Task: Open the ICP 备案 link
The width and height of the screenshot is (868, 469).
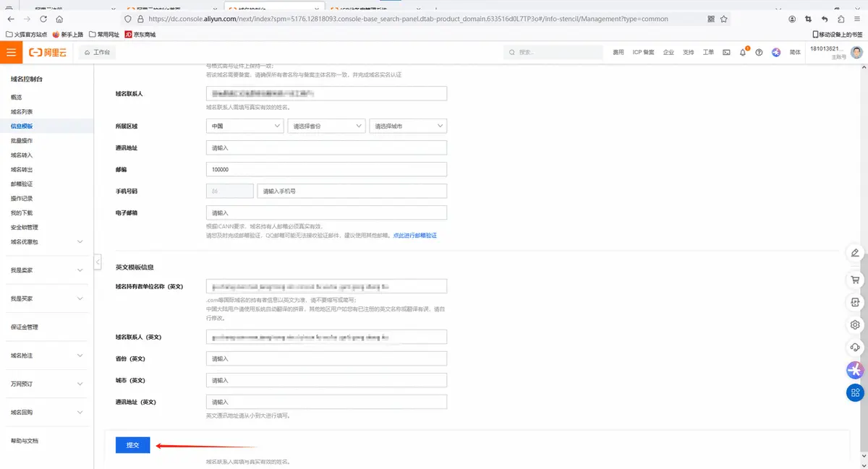Action: pos(643,52)
